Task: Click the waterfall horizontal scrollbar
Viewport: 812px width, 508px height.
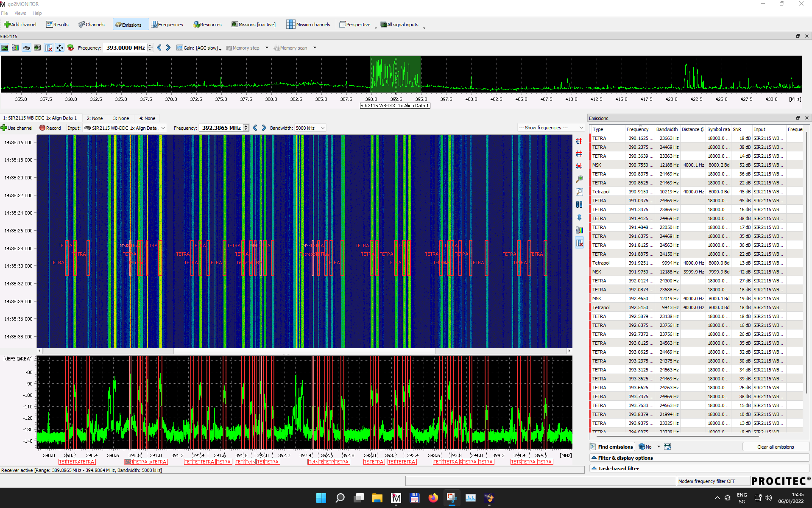Action: click(x=304, y=351)
